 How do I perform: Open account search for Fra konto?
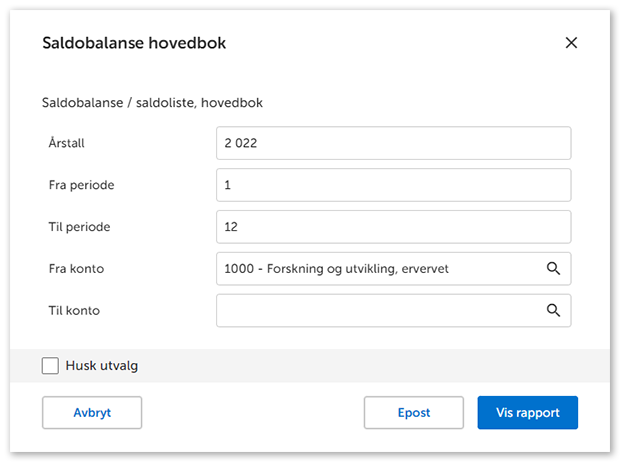pos(553,269)
